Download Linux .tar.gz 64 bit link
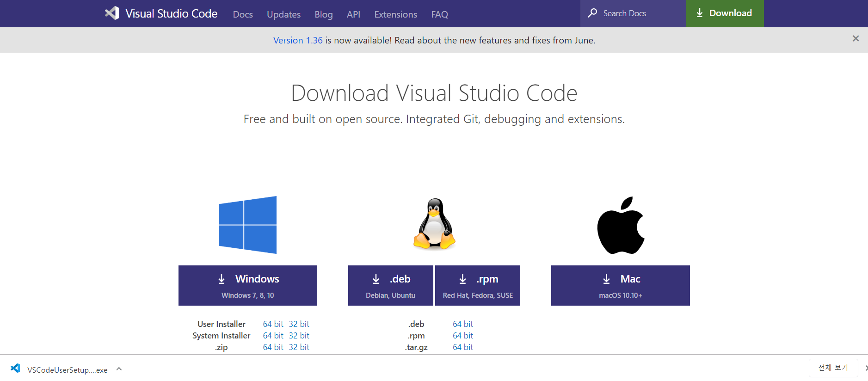This screenshot has height=381, width=868. pyautogui.click(x=463, y=347)
